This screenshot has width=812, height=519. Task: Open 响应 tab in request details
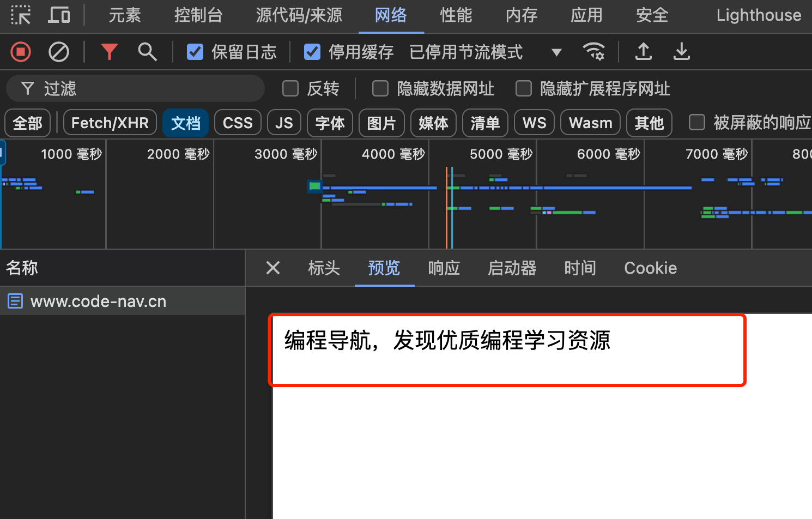(x=444, y=268)
